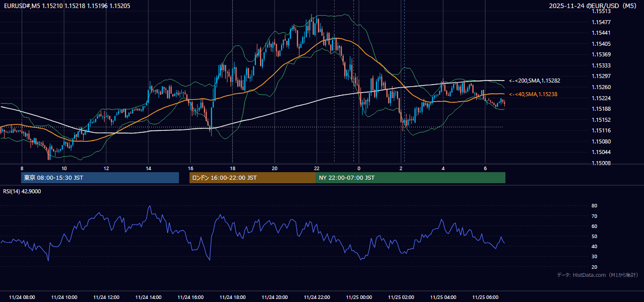The height and width of the screenshot is (302, 644).
Task: Select the 200 SMA label reading 1.15282
Action: 535,81
